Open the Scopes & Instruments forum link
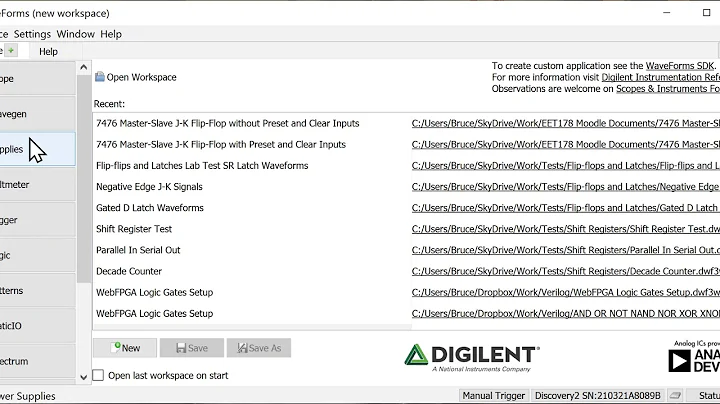720x404 pixels. coord(667,89)
